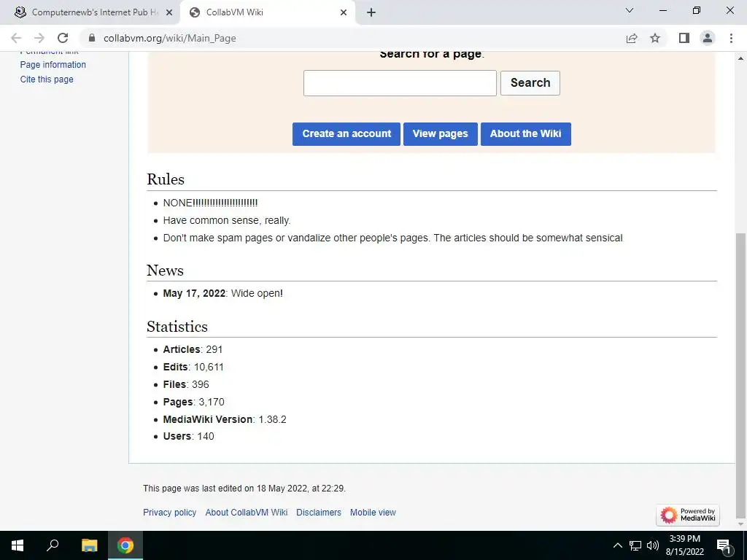Open Chrome's three-dot menu
This screenshot has width=747, height=560.
click(731, 38)
